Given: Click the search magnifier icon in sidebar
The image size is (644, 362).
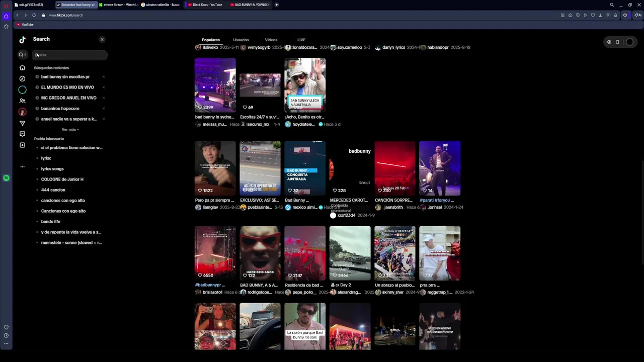Looking at the screenshot, I should click(21, 55).
